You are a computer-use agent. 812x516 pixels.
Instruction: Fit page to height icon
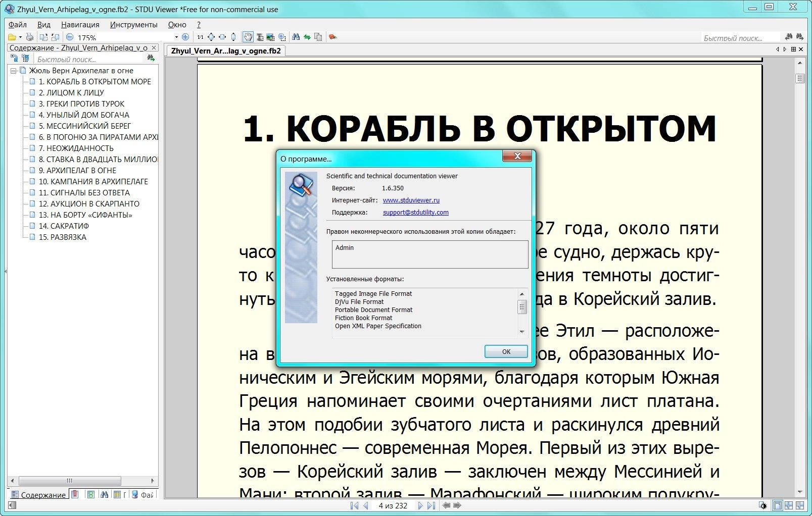[x=233, y=37]
